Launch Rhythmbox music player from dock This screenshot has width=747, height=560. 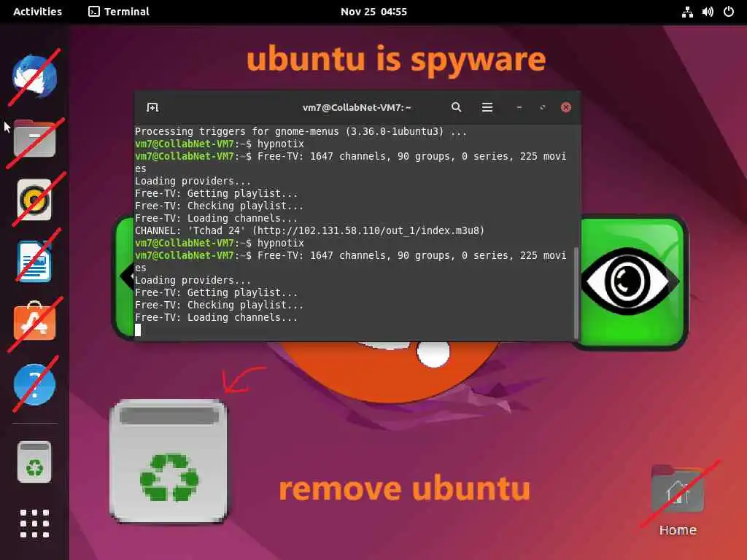click(x=34, y=200)
